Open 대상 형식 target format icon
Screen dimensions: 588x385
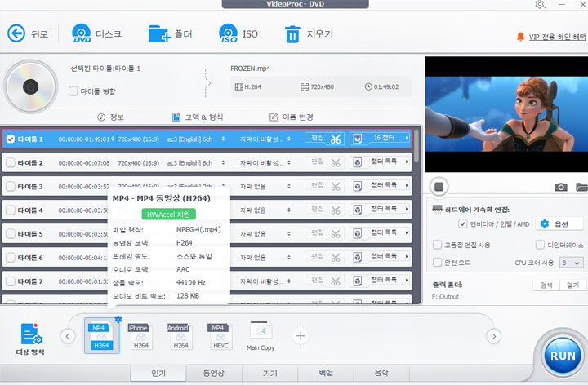[x=31, y=334]
